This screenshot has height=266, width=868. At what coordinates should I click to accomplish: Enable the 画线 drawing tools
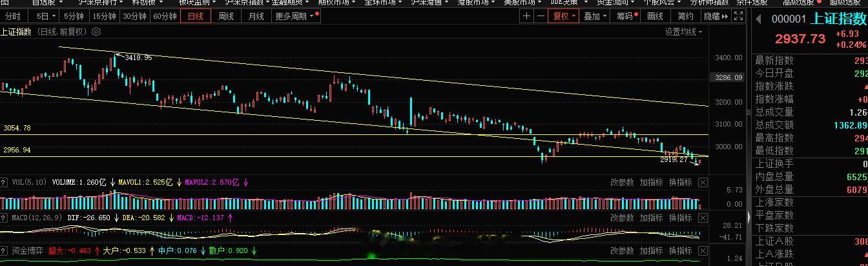(x=655, y=16)
